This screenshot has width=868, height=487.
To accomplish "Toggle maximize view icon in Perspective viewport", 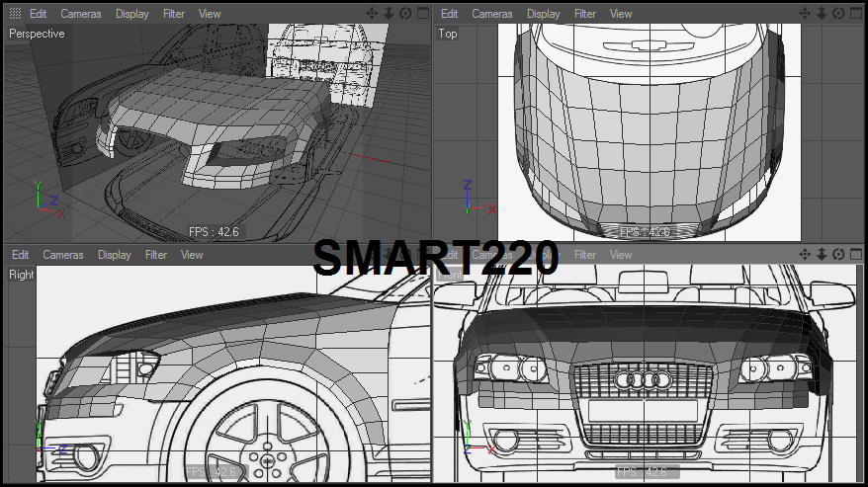I will tap(423, 13).
